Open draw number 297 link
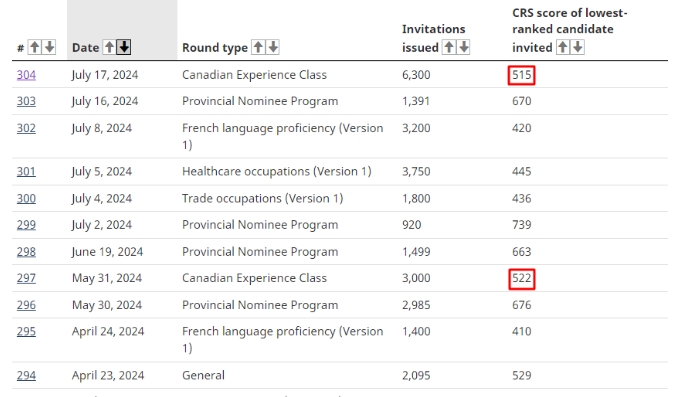The height and width of the screenshot is (397, 681). [x=26, y=278]
